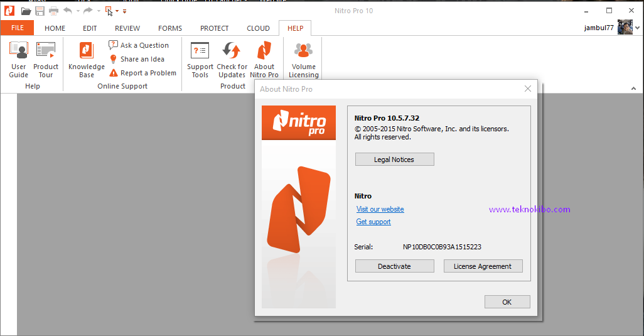Follow the Visit our website link
The height and width of the screenshot is (336, 644).
pos(380,209)
